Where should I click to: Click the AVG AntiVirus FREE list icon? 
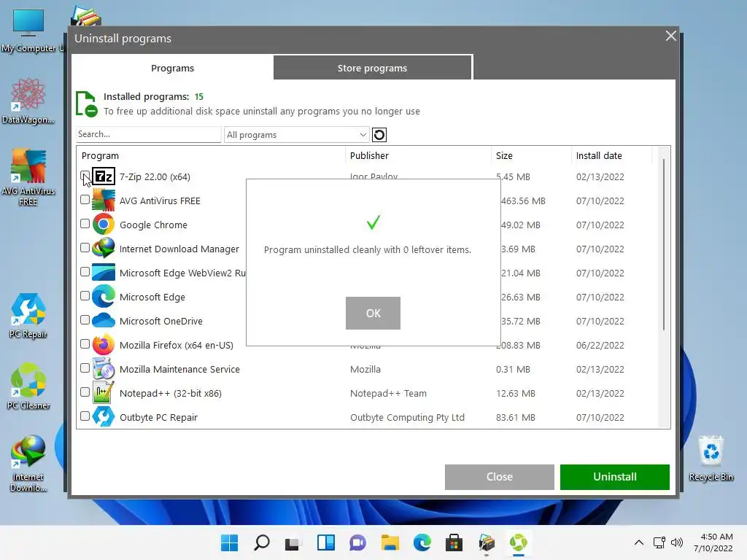104,201
